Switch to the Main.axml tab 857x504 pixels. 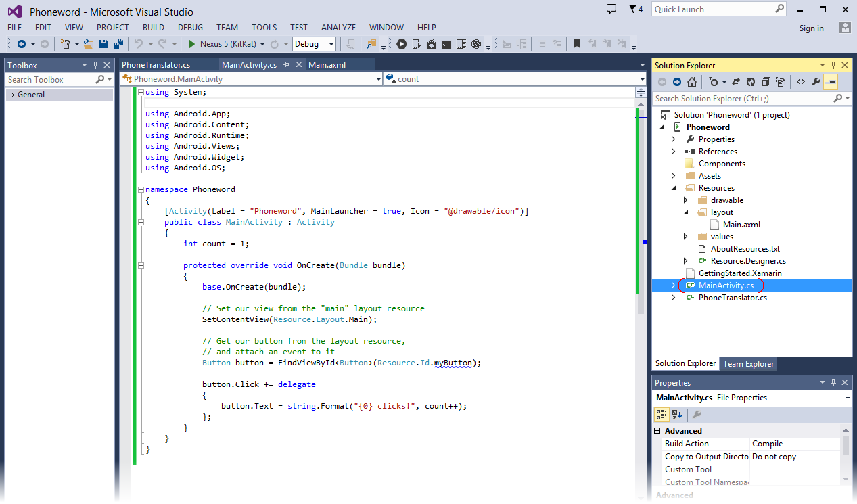pyautogui.click(x=327, y=65)
